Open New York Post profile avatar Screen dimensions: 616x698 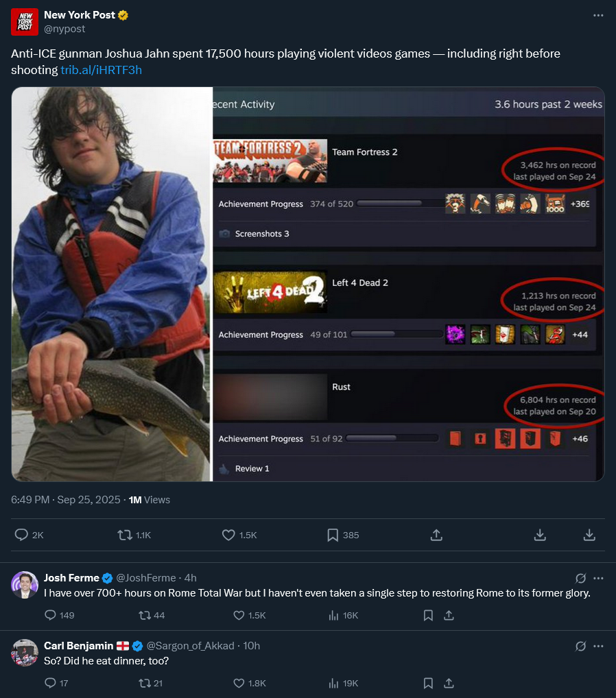click(x=25, y=21)
